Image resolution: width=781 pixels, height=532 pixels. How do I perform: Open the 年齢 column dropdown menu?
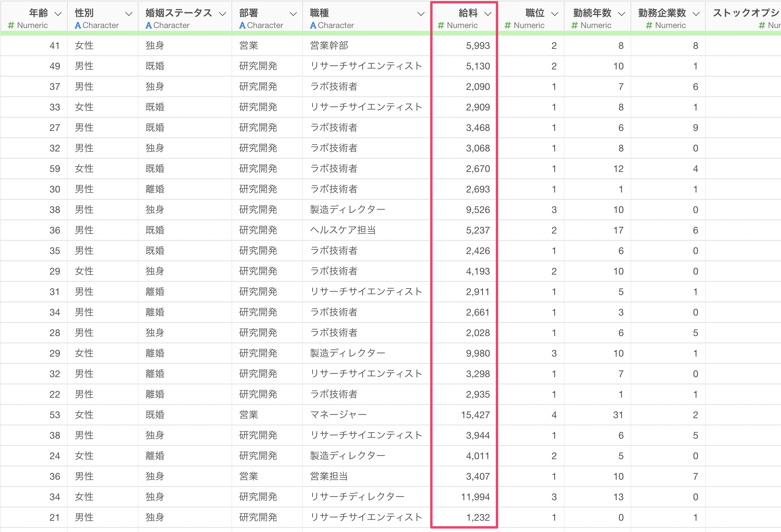tap(58, 14)
